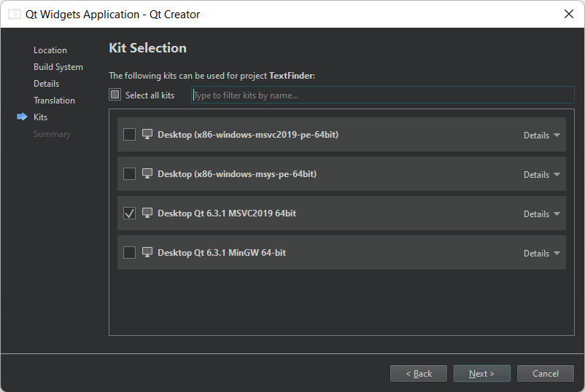
Task: Click the filter kits by name field
Action: pos(382,95)
